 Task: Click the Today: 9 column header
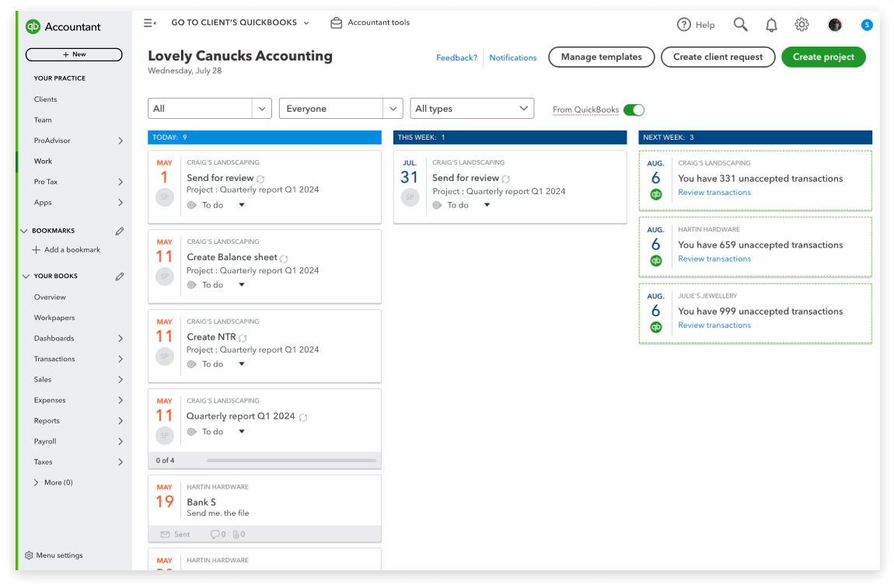click(264, 137)
